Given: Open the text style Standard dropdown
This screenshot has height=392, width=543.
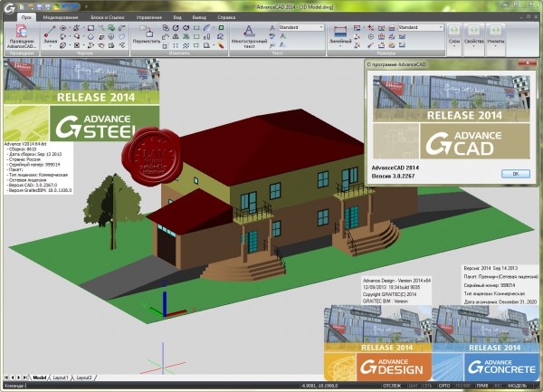Looking at the screenshot, I should pyautogui.click(x=301, y=27).
